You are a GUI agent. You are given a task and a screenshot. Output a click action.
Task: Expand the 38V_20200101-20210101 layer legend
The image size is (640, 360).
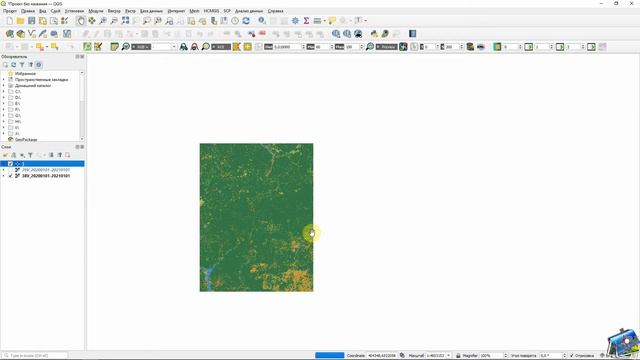coord(4,176)
